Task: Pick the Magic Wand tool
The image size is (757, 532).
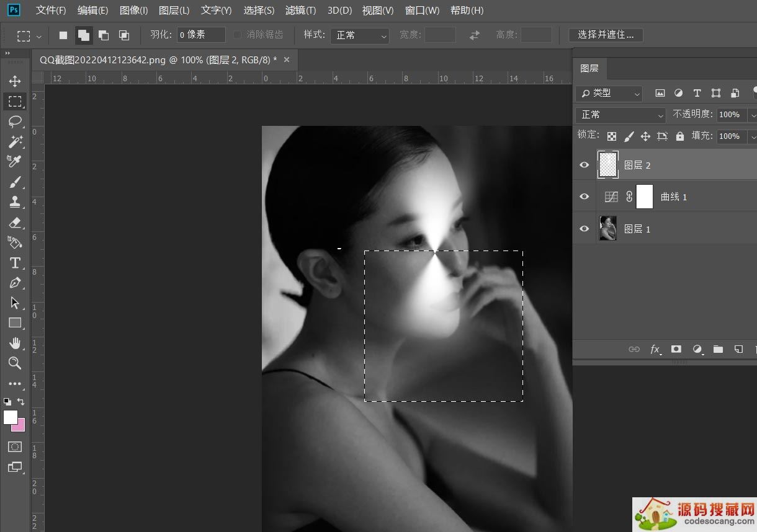Action: coord(15,141)
